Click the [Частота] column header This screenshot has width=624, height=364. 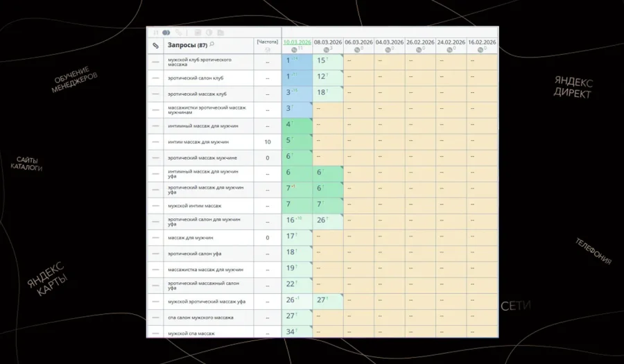[x=268, y=42]
